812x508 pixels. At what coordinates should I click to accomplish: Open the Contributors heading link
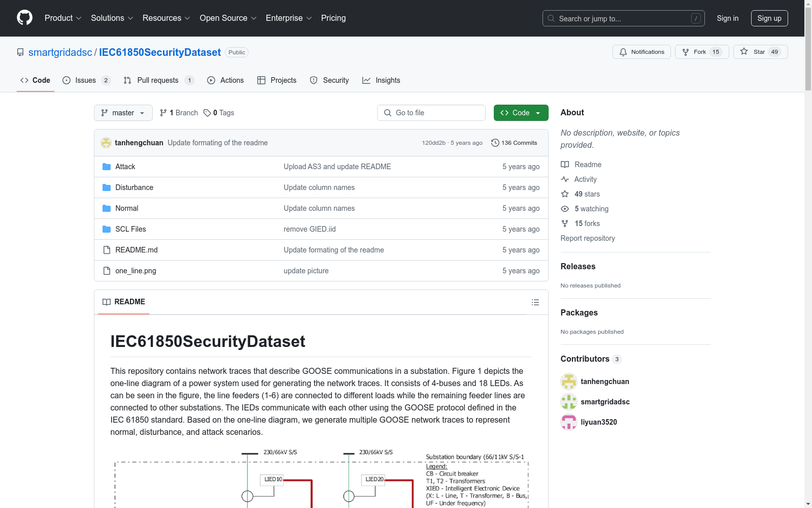point(591,359)
